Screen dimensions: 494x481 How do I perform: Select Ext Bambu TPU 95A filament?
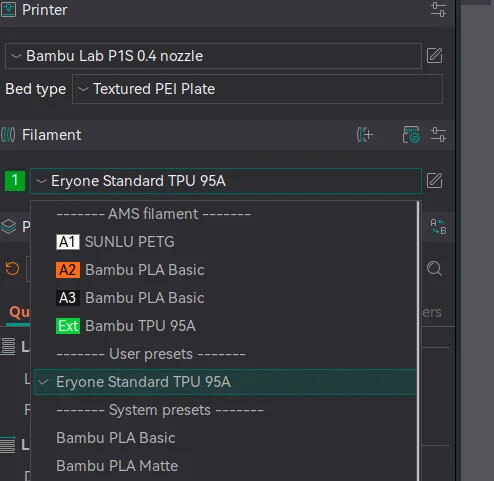pos(225,326)
